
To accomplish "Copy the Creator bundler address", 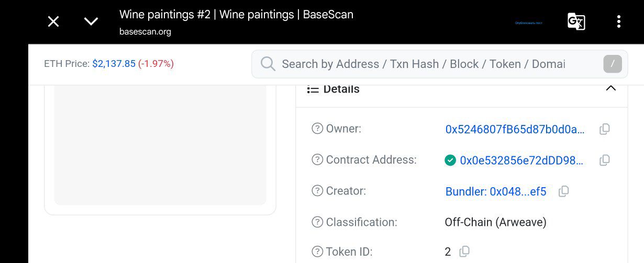I will tap(563, 192).
